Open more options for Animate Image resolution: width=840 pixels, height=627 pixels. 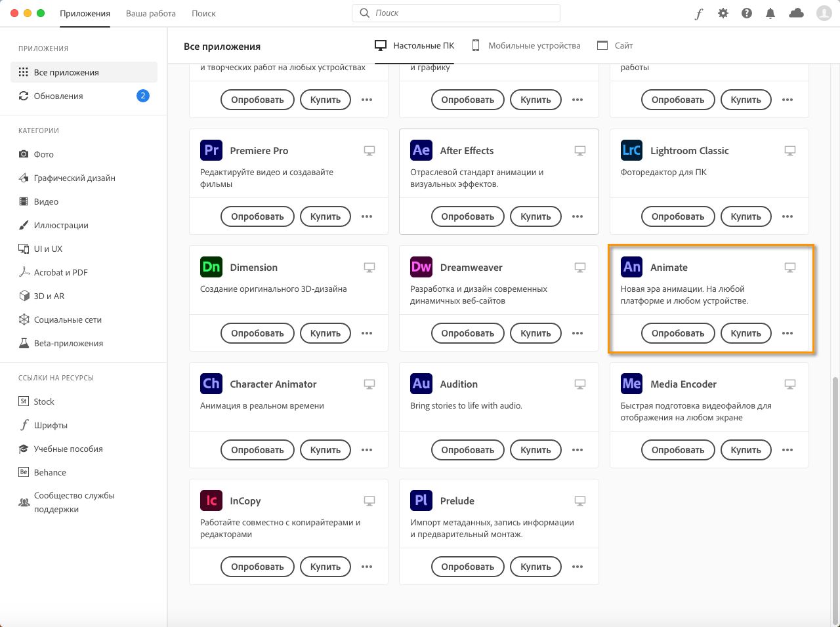pyautogui.click(x=787, y=333)
